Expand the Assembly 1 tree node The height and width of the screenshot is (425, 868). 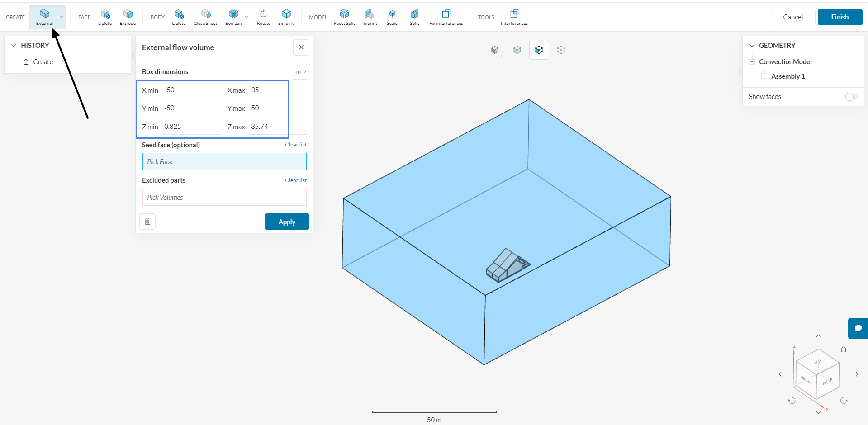(x=764, y=76)
